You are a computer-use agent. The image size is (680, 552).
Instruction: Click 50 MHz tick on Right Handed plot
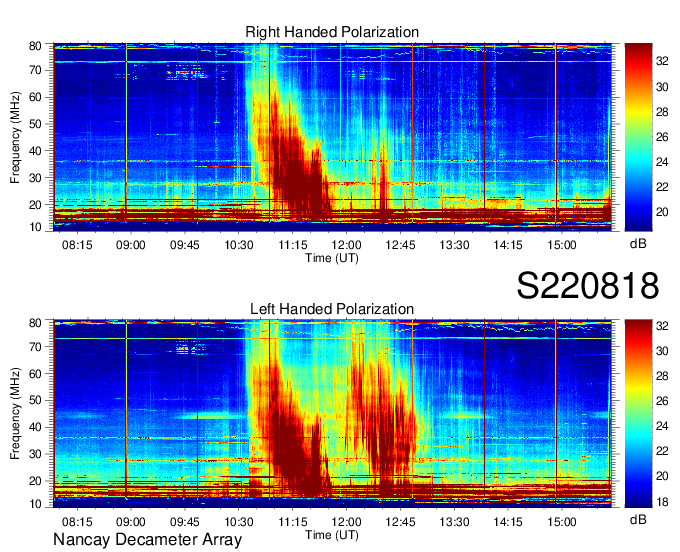[35, 124]
